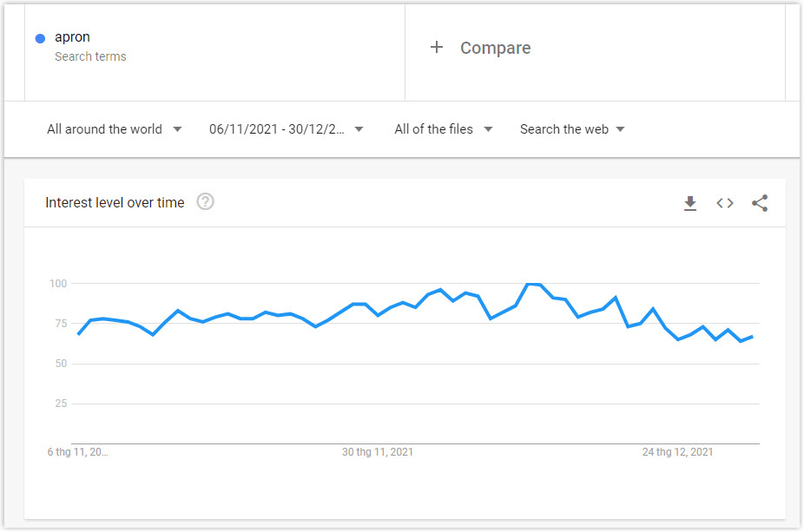Open the Search the web dropdown
Image resolution: width=804 pixels, height=532 pixels.
click(572, 129)
